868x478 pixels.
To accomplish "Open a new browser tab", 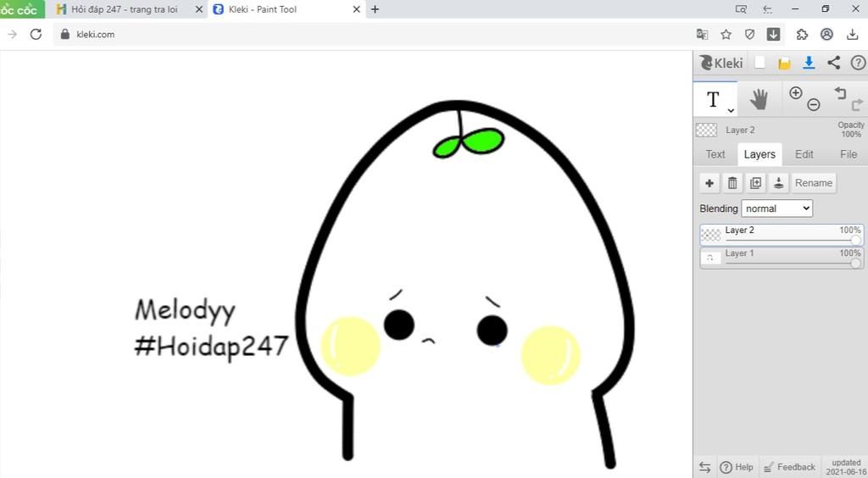I will 375,9.
